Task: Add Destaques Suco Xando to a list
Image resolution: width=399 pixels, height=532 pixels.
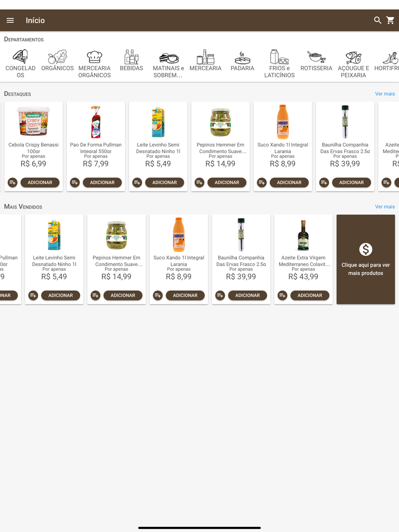Action: pyautogui.click(x=262, y=183)
